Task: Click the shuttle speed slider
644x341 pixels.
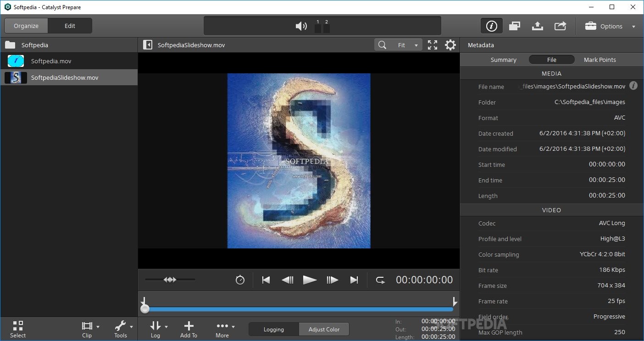Action: [170, 280]
